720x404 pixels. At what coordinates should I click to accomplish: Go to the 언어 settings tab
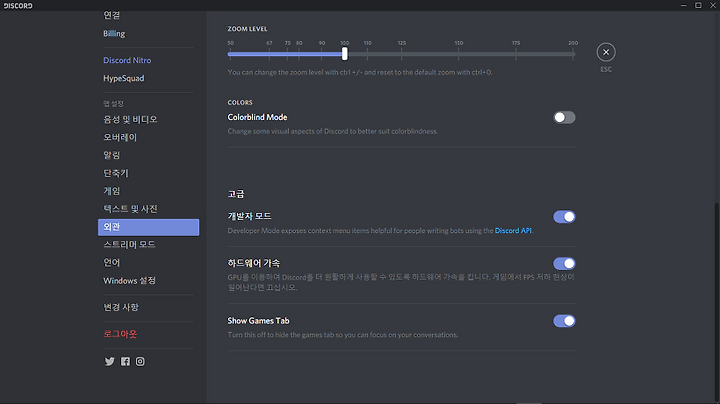point(148,263)
